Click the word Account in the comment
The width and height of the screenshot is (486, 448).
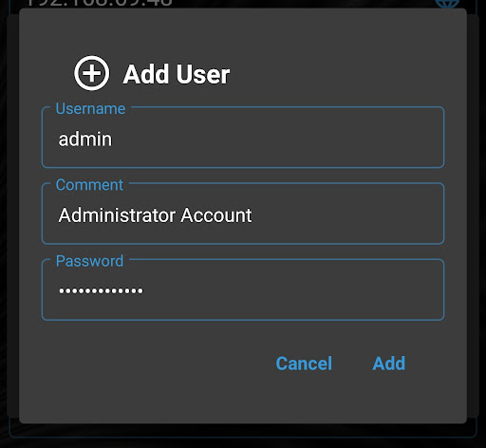216,215
